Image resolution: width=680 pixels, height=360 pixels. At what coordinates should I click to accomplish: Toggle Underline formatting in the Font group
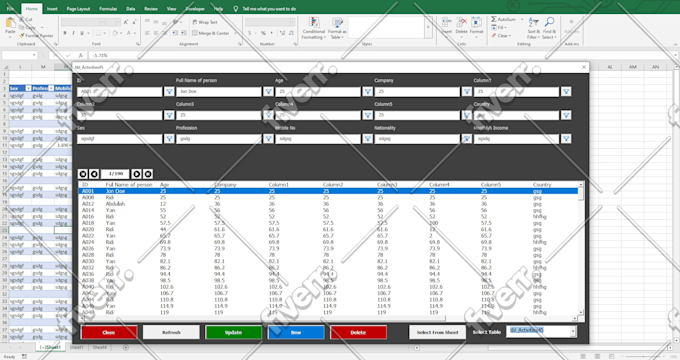82,33
